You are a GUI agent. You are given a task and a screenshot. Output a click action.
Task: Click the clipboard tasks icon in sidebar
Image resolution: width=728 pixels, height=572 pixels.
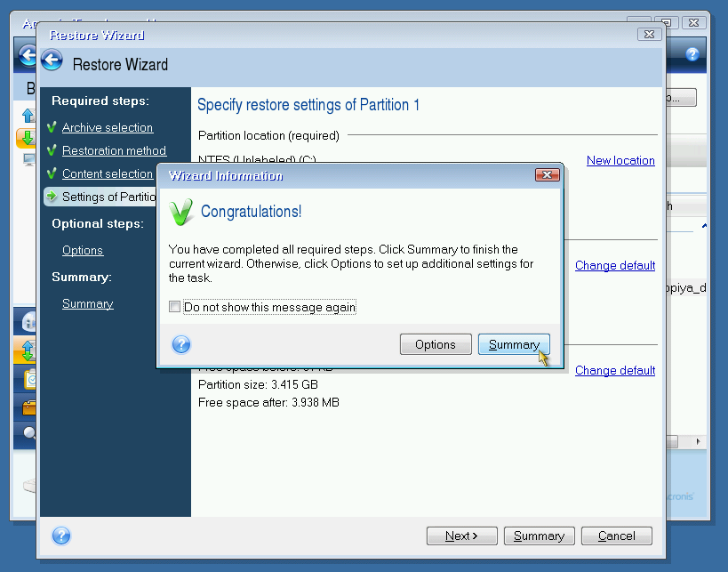28,380
